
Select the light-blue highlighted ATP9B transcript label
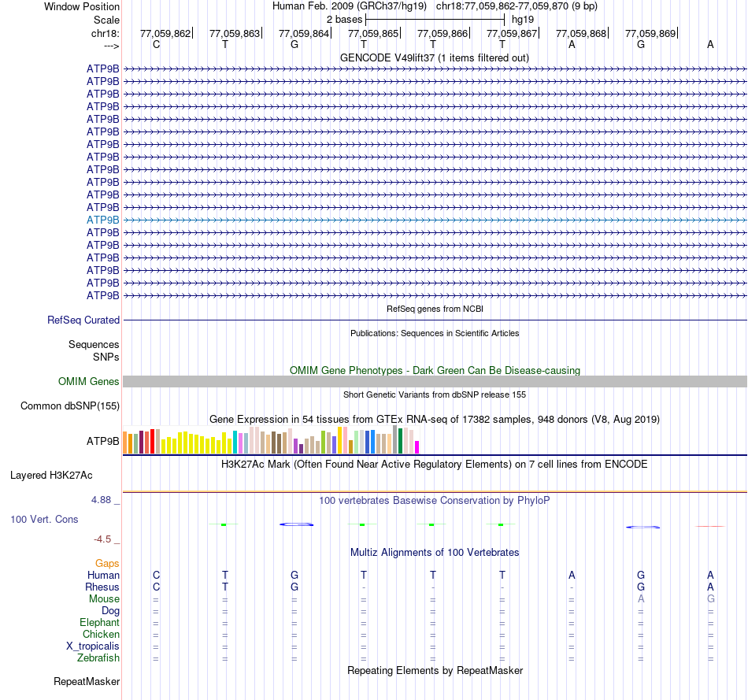(102, 220)
